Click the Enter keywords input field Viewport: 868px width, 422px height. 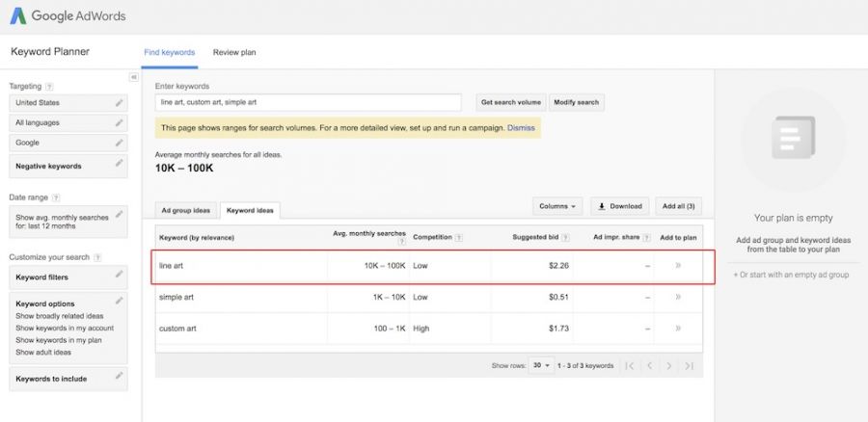(x=309, y=102)
